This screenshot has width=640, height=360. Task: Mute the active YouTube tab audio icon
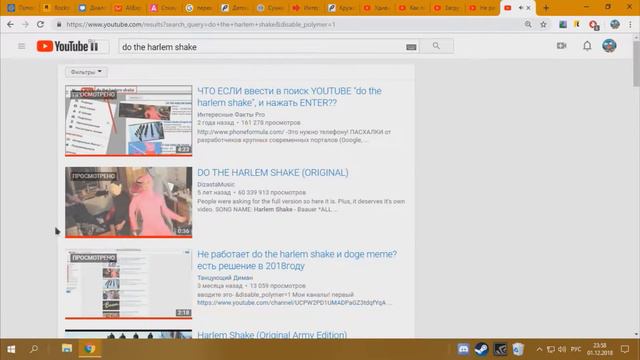click(x=521, y=8)
